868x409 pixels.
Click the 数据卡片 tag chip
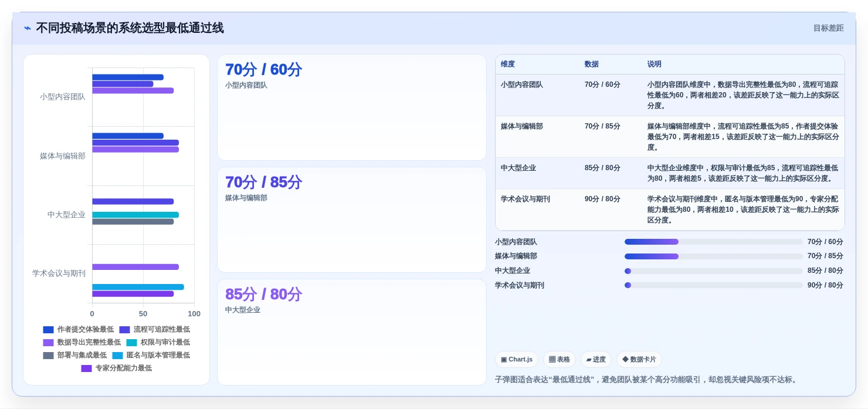click(639, 360)
